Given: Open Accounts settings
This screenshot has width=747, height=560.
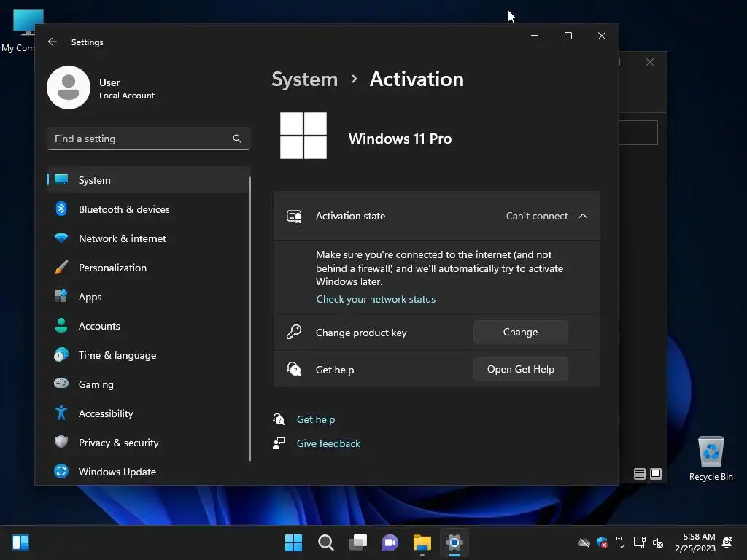Looking at the screenshot, I should click(148, 326).
